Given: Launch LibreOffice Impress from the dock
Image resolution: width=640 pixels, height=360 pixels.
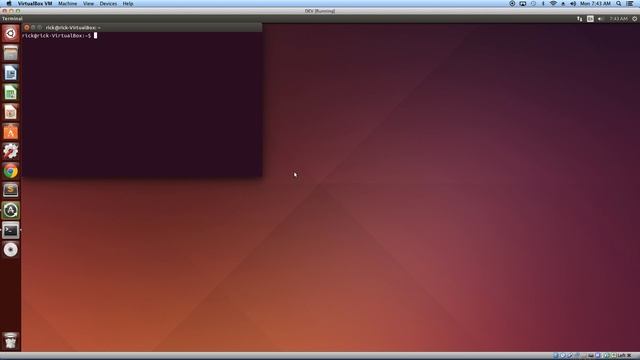Looking at the screenshot, I should pos(11,112).
